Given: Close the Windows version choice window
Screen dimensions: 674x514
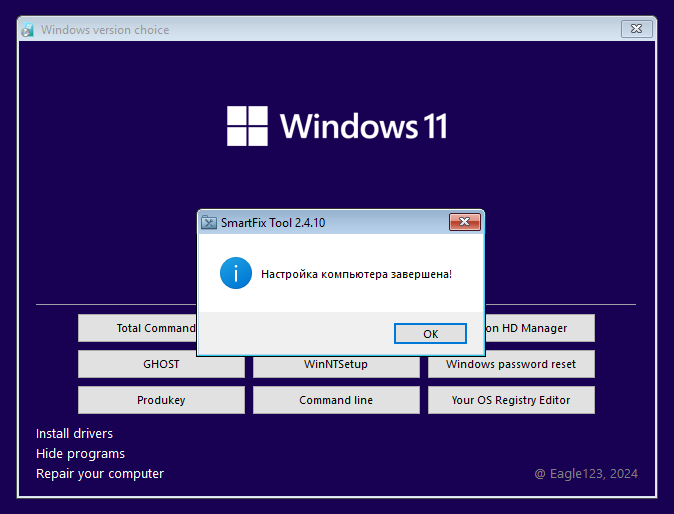Looking at the screenshot, I should [636, 29].
